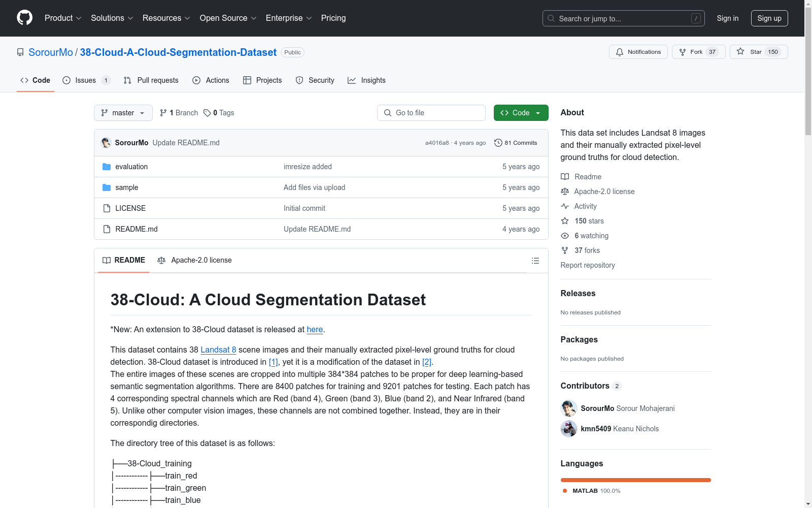Open 38-Cloud-A-Cloud-Segmentation-Dataset repository link
The width and height of the screenshot is (812, 508).
178,52
